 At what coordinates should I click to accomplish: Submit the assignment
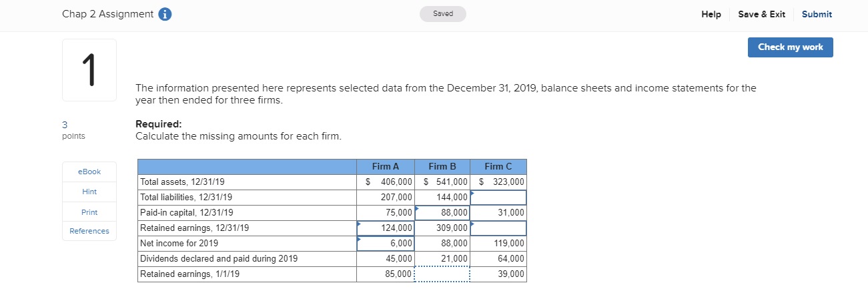[816, 14]
